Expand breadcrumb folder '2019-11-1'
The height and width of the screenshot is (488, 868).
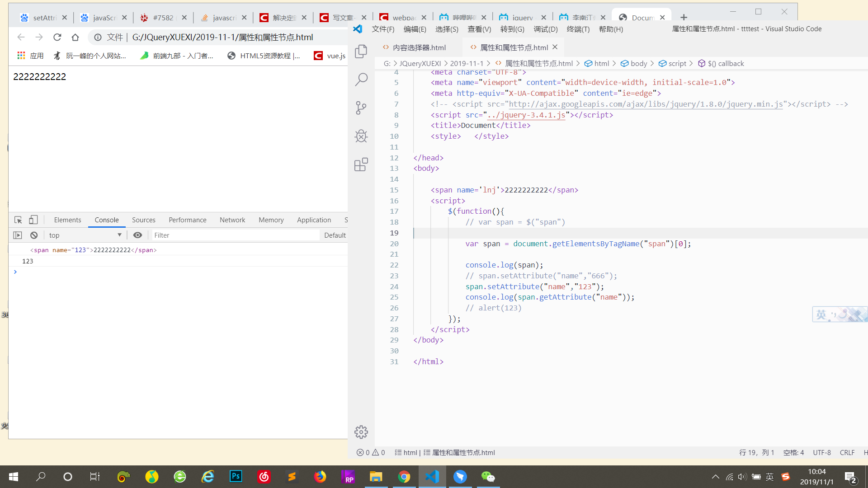point(467,63)
